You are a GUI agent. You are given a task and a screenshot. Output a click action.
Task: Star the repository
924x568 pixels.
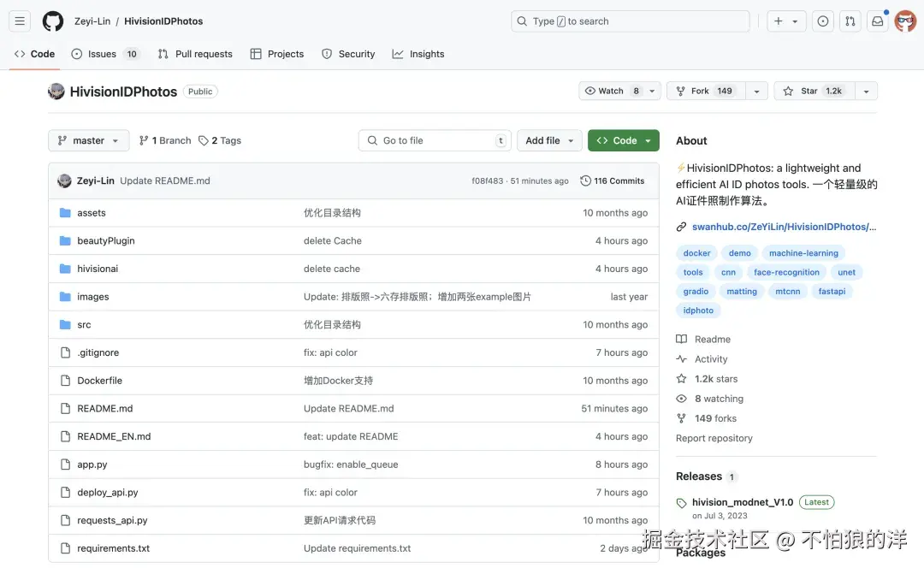pyautogui.click(x=814, y=91)
